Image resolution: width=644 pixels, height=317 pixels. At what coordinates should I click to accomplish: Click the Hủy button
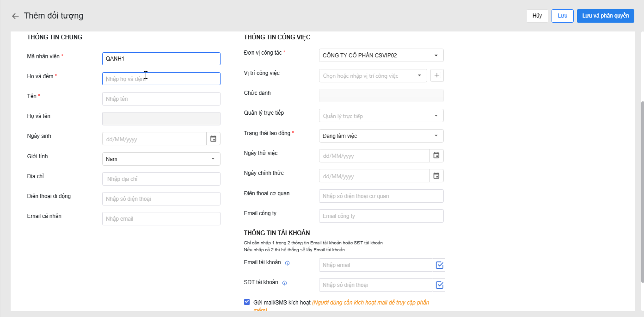(x=537, y=16)
